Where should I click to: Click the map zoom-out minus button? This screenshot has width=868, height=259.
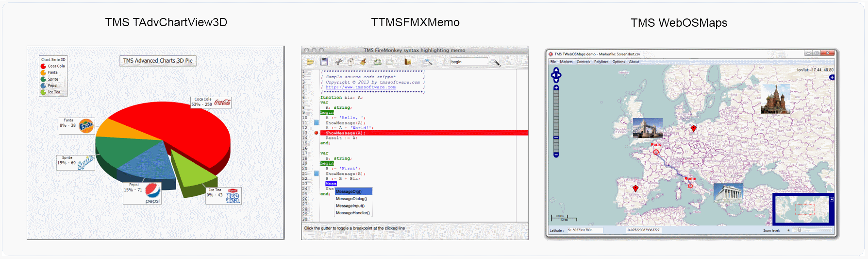click(556, 155)
